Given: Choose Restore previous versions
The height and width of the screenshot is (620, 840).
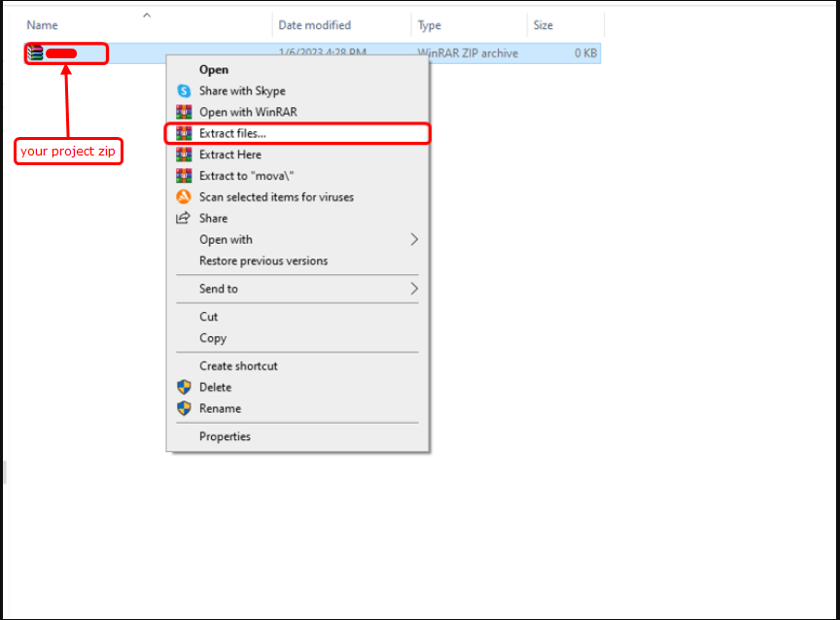Looking at the screenshot, I should [263, 260].
